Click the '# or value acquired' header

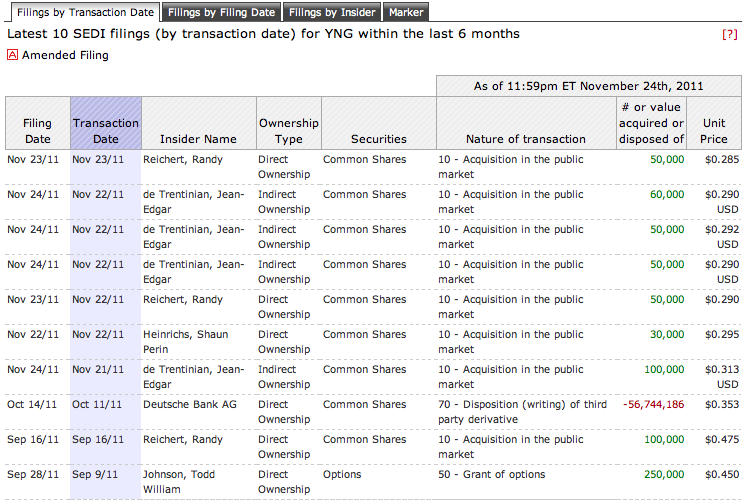click(652, 123)
